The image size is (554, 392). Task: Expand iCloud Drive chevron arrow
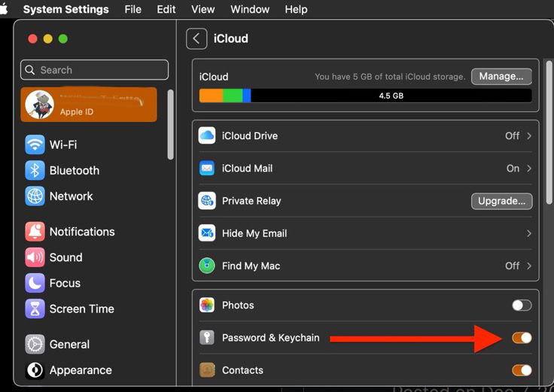tap(529, 135)
